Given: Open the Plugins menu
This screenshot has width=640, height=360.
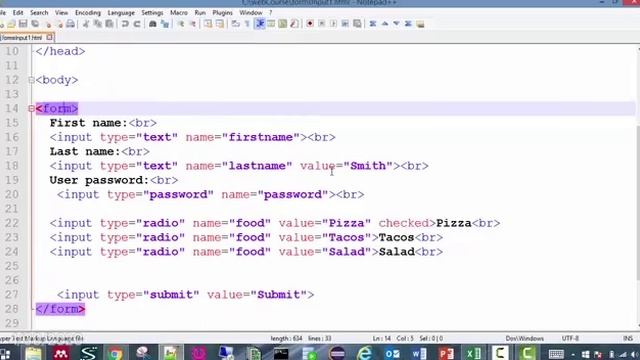Looking at the screenshot, I should 222,13.
